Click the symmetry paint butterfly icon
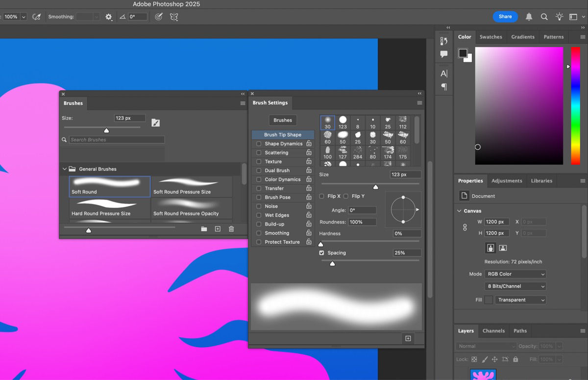Image resolution: width=588 pixels, height=380 pixels. coord(173,17)
